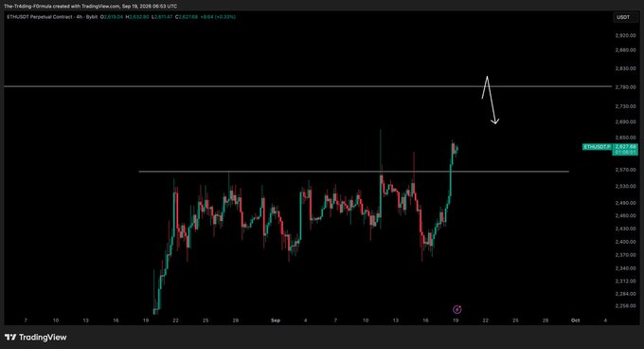Click the 2,312.00 price axis label
Screen dimensions: 644x349
pos(625,281)
